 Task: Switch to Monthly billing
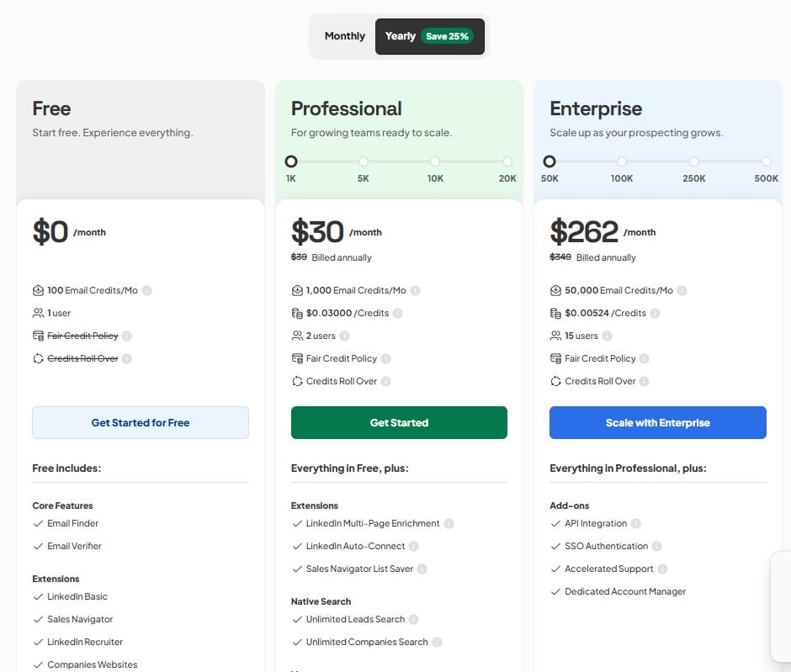(344, 36)
